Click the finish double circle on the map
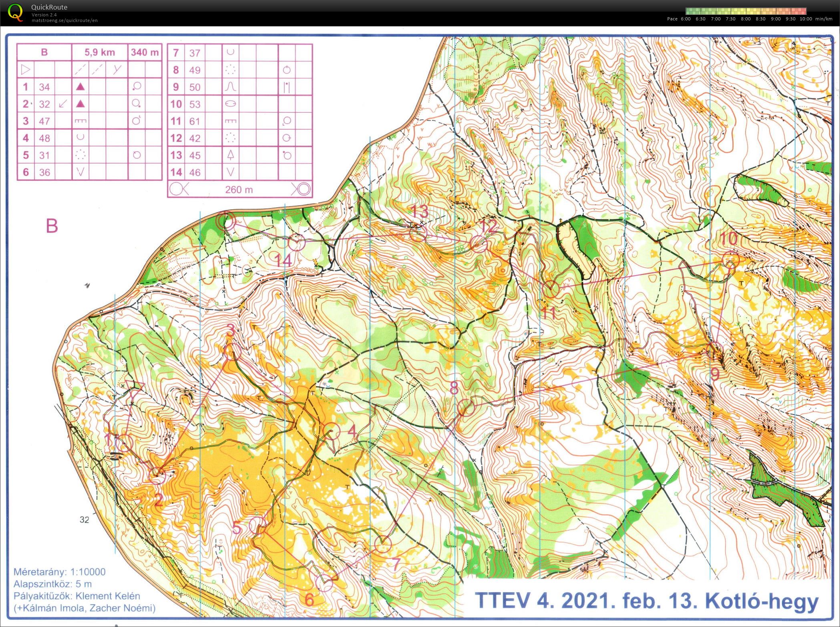840x627 pixels. (x=226, y=221)
